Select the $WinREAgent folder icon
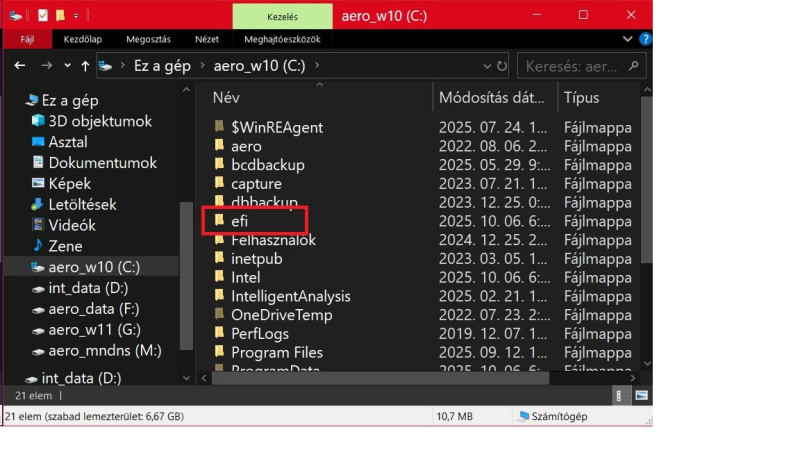Screen dimensions: 800x450 click(219, 126)
